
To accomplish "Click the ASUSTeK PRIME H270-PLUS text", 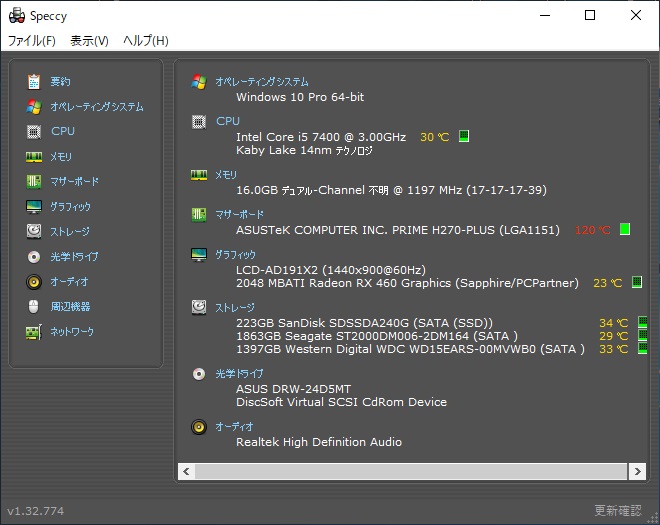I will (x=398, y=230).
